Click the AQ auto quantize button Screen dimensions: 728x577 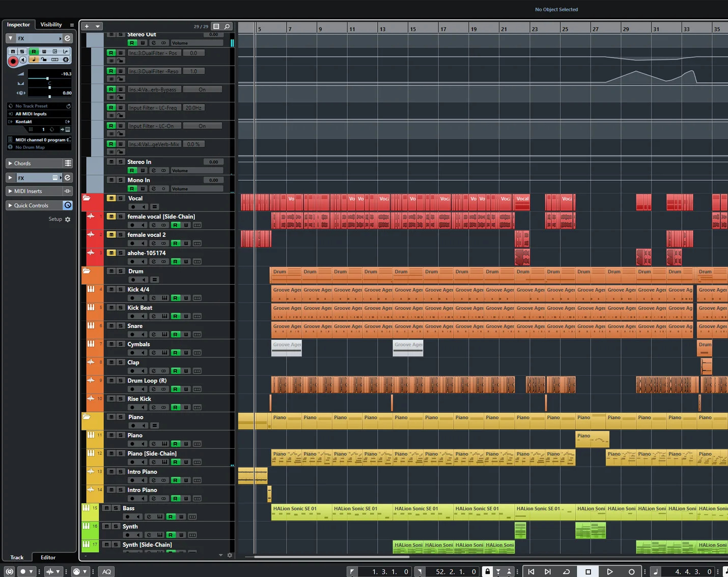(x=106, y=572)
